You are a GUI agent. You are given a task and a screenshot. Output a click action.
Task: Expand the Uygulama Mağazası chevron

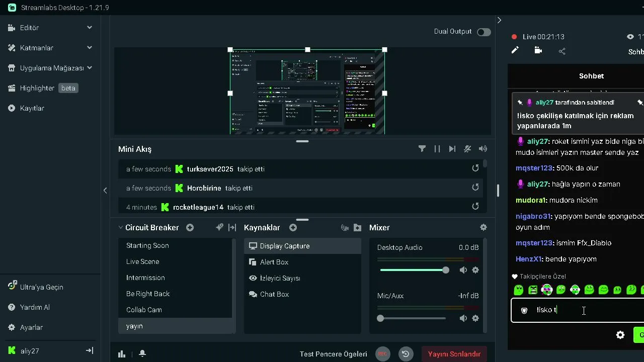90,68
